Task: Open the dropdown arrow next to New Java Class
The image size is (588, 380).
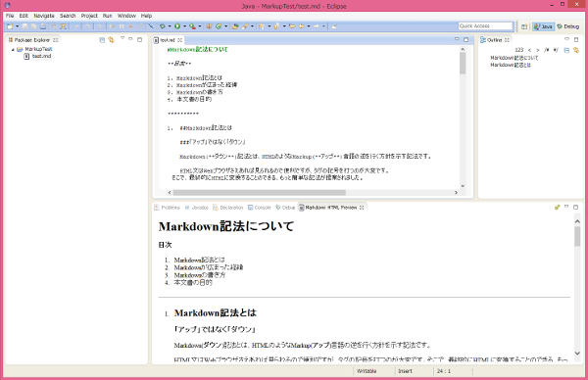Action: coord(226,26)
